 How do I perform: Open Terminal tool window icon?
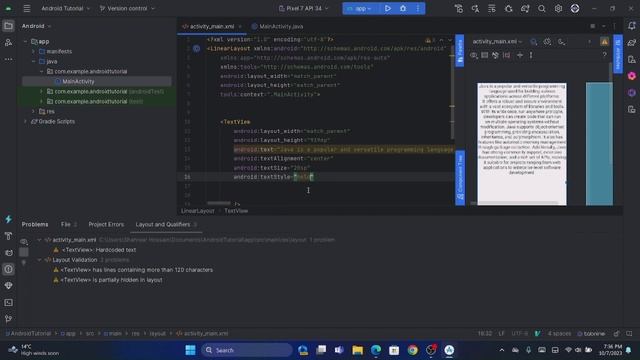click(8, 302)
